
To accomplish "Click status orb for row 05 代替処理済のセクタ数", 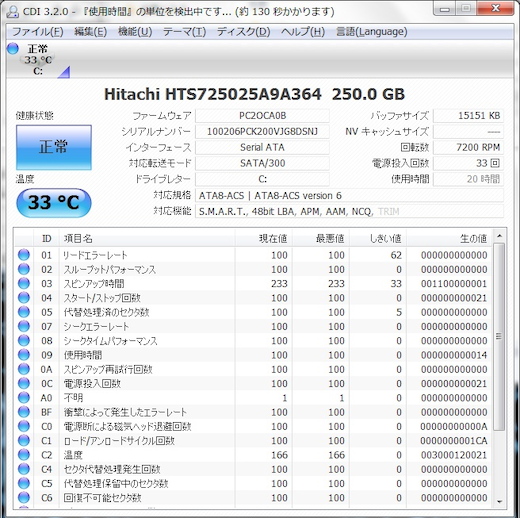I will coord(24,312).
